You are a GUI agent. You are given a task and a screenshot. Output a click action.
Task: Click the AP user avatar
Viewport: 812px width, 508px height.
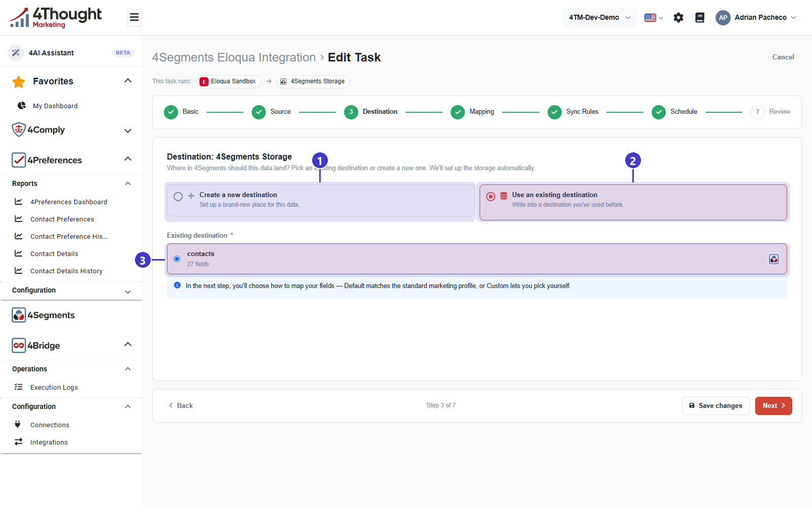723,18
